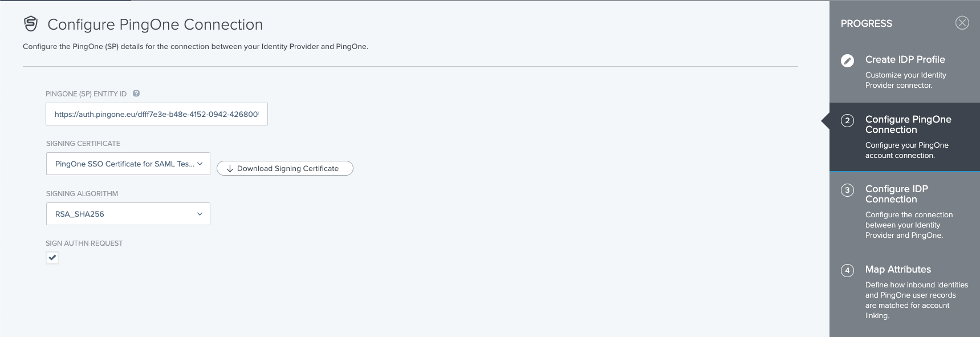Select Configure PingOne Connection step
The width and height of the screenshot is (980, 337).
point(908,124)
